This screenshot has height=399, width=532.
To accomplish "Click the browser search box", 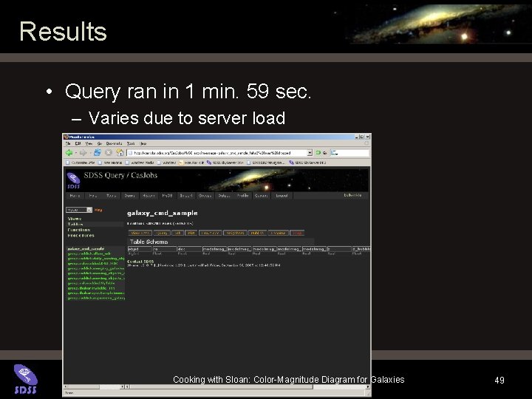I will [349, 153].
